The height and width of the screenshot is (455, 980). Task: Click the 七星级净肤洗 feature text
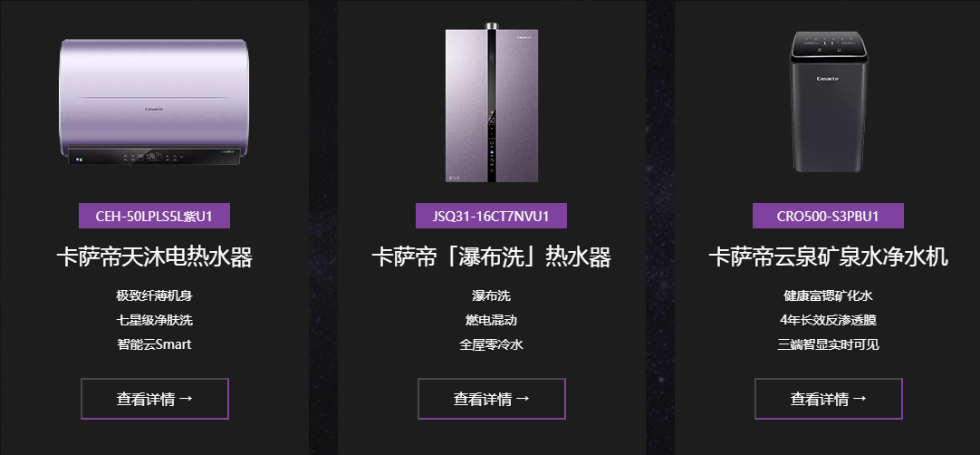coord(154,320)
